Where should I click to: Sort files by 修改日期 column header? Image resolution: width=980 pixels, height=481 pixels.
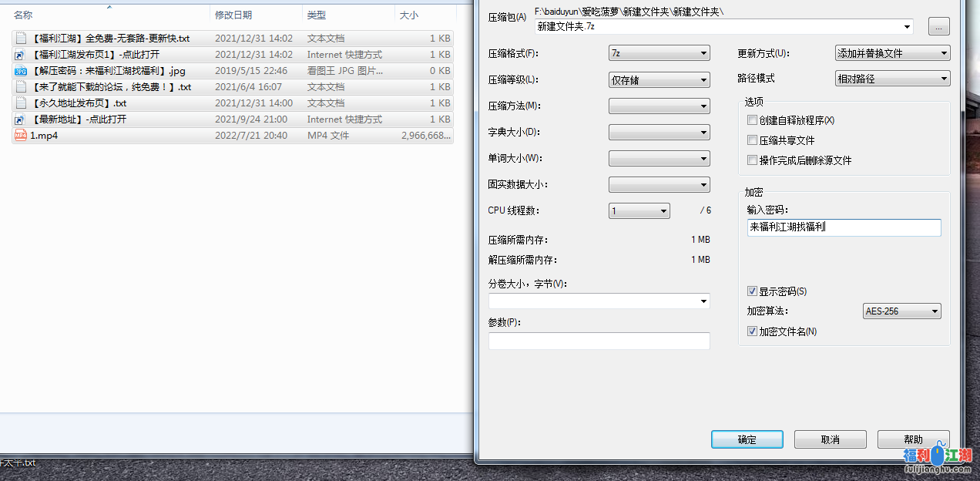click(x=233, y=15)
